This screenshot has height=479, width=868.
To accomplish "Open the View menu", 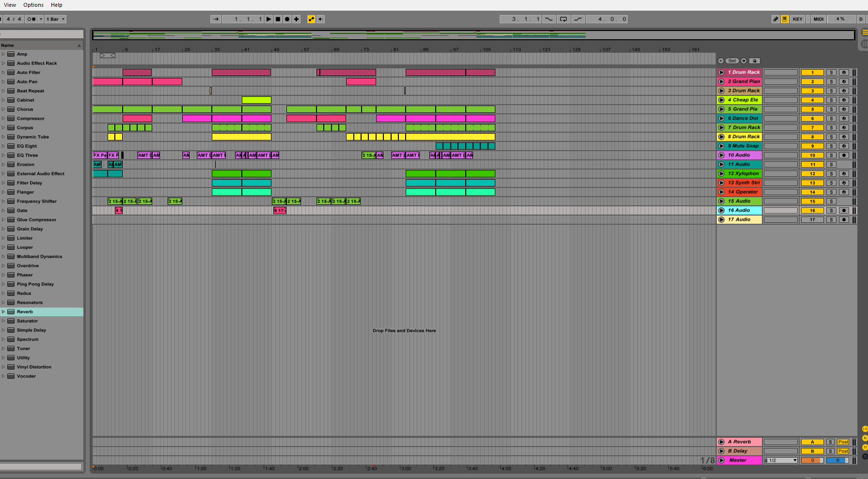I will point(10,5).
